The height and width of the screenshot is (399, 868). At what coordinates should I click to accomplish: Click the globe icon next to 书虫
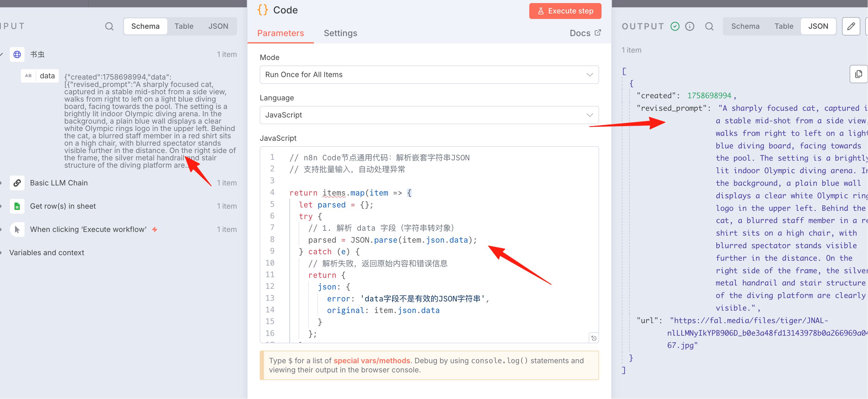tap(17, 54)
